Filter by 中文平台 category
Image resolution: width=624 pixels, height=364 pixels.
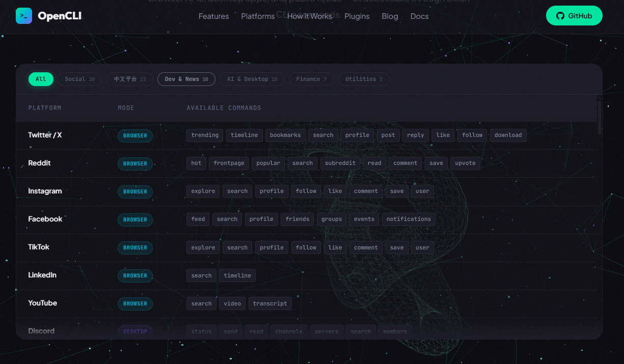pyautogui.click(x=129, y=79)
